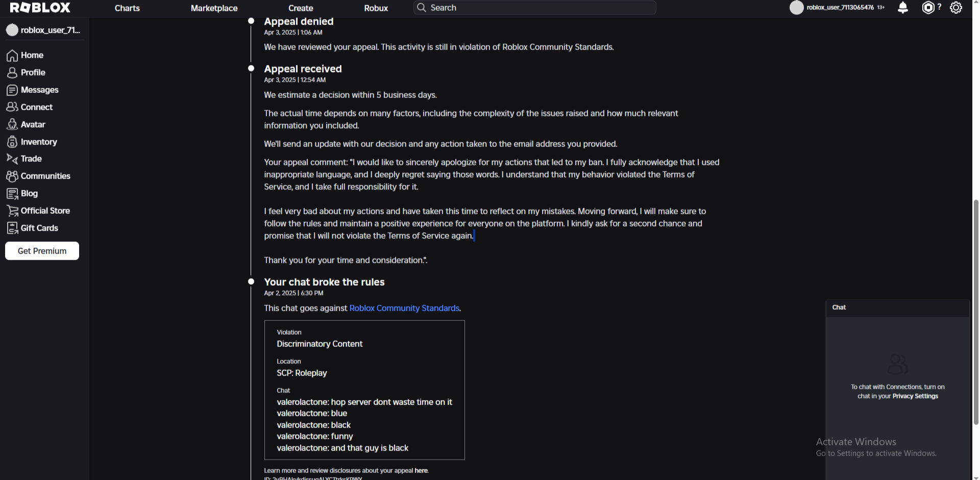Open the Gift Cards section
Screen dimensions: 980x480
(x=12, y=228)
